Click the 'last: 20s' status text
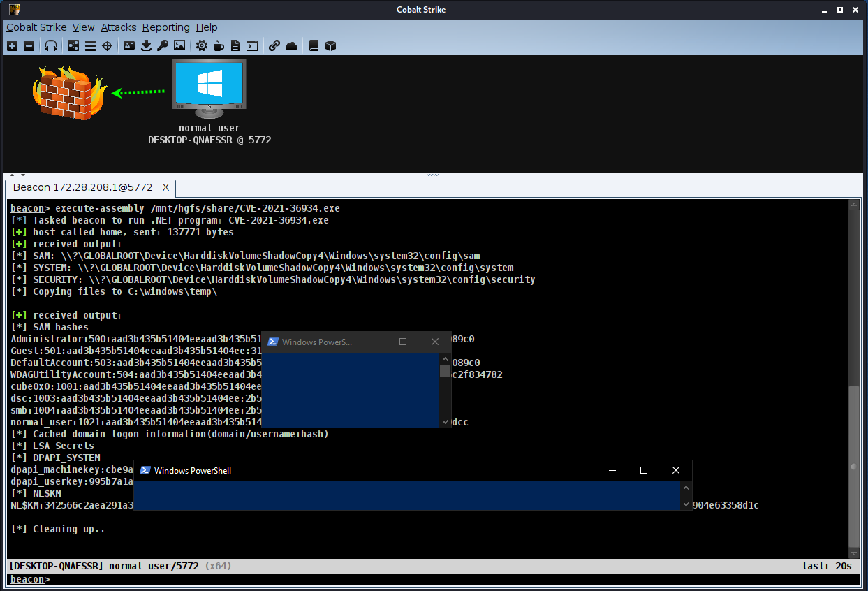Viewport: 868px width, 591px height. 827,566
